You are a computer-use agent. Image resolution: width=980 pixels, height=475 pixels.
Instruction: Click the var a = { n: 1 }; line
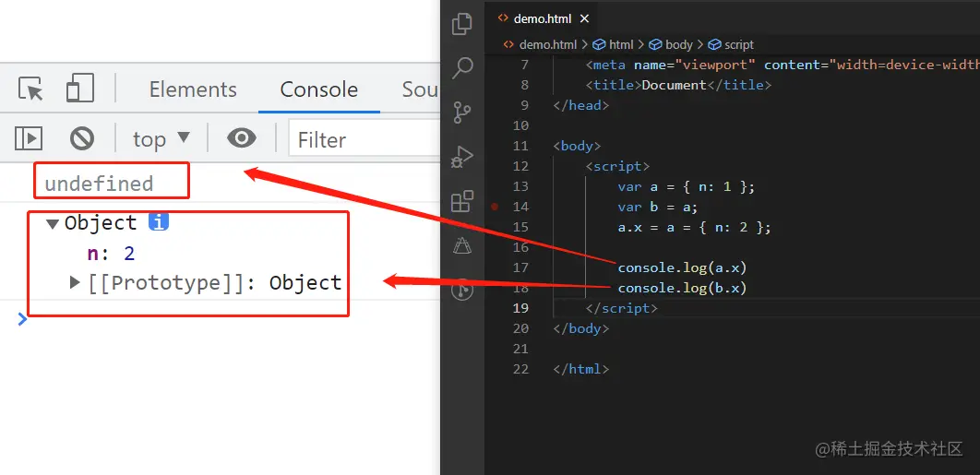click(x=687, y=186)
